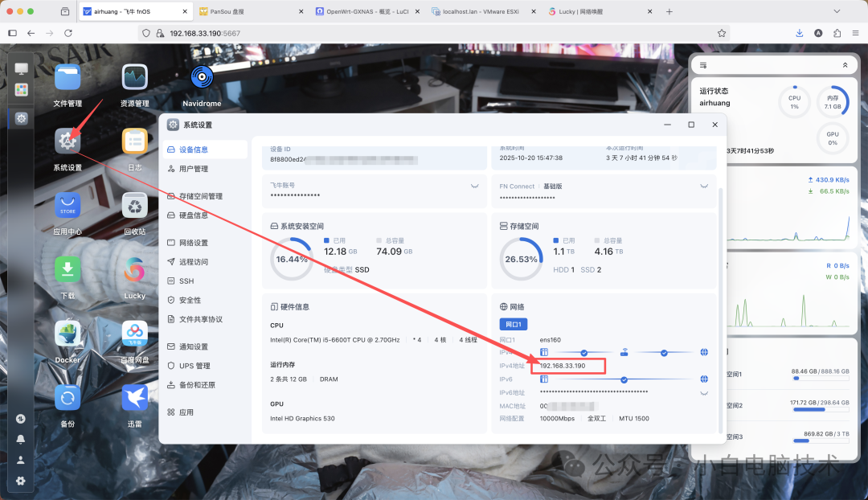The width and height of the screenshot is (868, 500).
Task: Open the 应用中心 app center icon
Action: [x=68, y=205]
